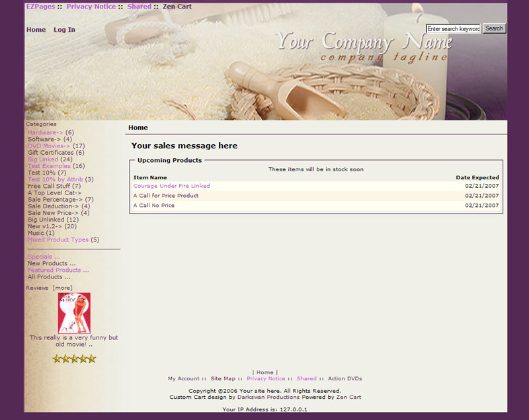
Task: Open the Big Linked category
Action: click(43, 159)
